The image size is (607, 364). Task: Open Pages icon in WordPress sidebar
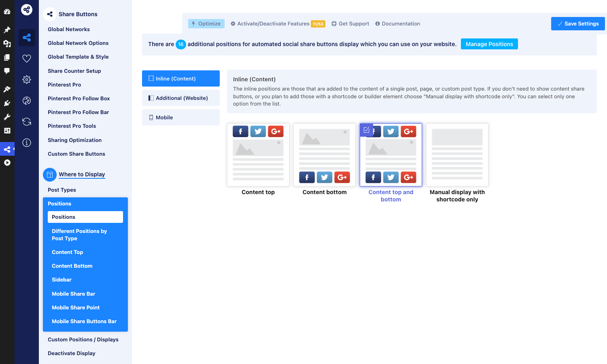pyautogui.click(x=7, y=57)
